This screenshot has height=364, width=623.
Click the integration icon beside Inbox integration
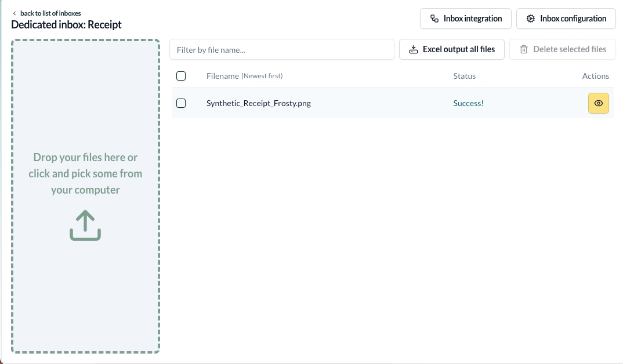434,19
